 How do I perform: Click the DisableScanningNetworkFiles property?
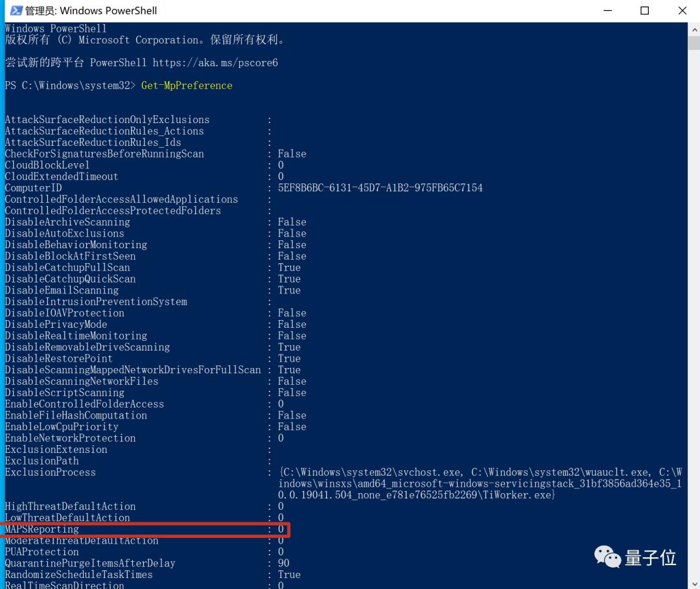click(x=82, y=382)
